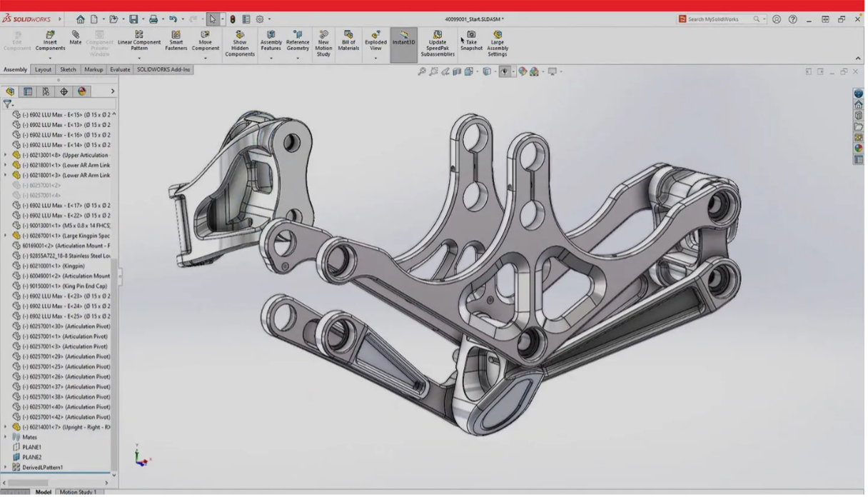The image size is (868, 497).
Task: Open dropdown arrow under Exploded View
Action: pyautogui.click(x=375, y=58)
